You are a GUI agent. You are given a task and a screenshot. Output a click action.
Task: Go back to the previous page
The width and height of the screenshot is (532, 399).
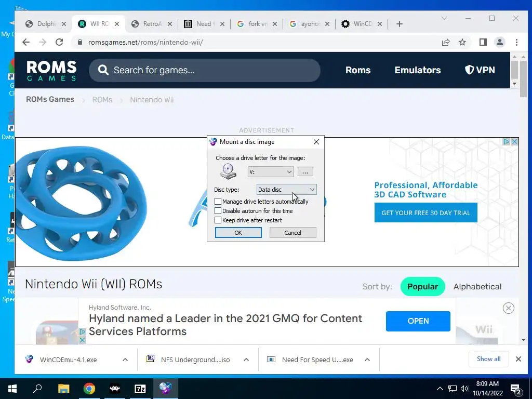point(26,42)
